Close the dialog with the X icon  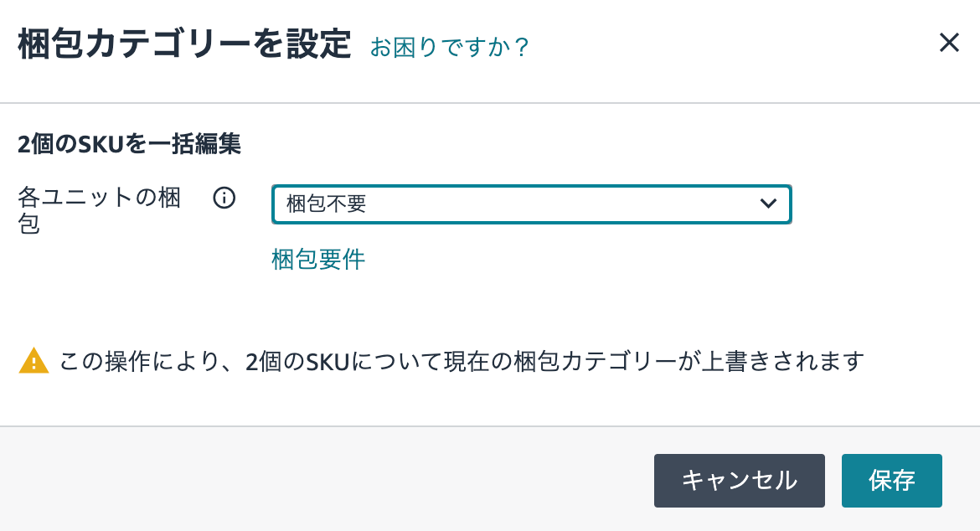[x=949, y=43]
